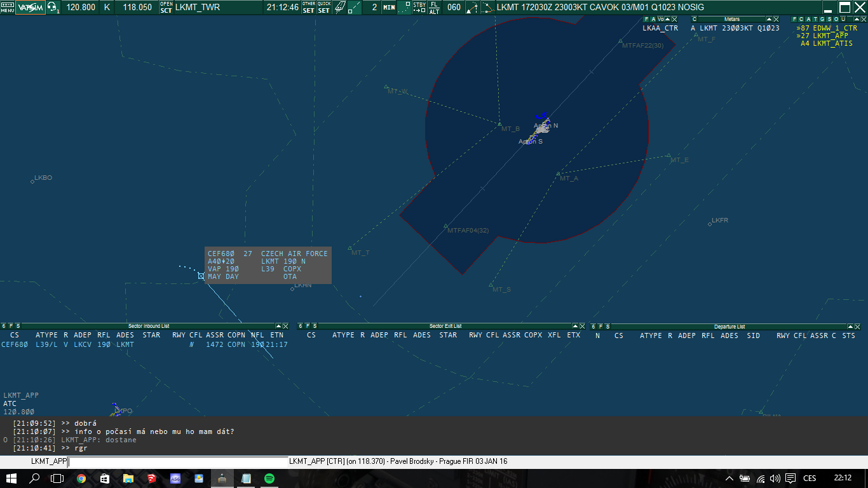Select CEF680 row in Sector Inbound List

(x=144, y=344)
